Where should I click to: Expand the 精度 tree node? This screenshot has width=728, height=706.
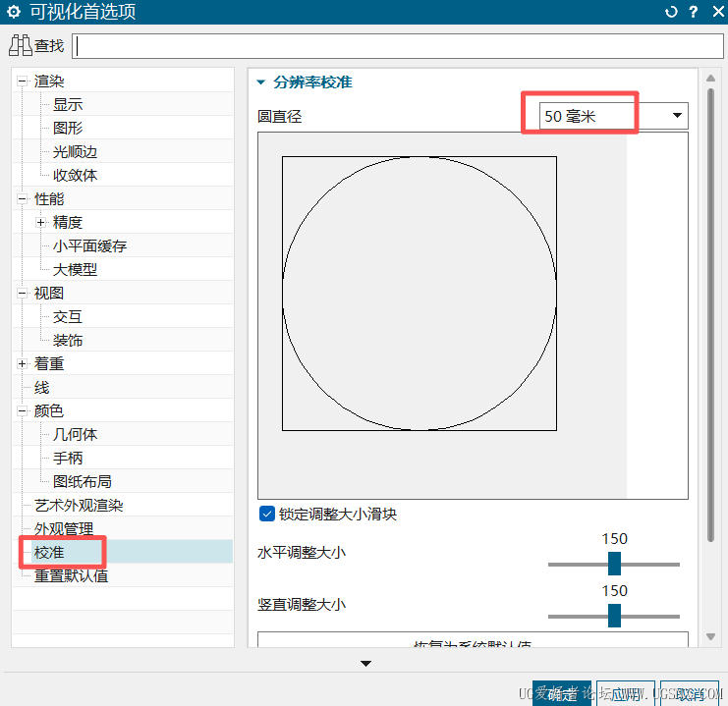pos(41,222)
